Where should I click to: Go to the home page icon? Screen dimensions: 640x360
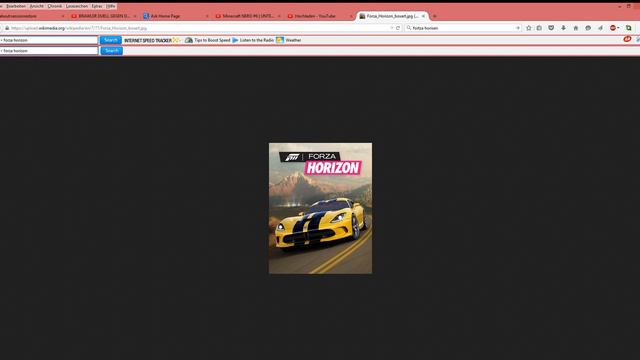[x=576, y=28]
